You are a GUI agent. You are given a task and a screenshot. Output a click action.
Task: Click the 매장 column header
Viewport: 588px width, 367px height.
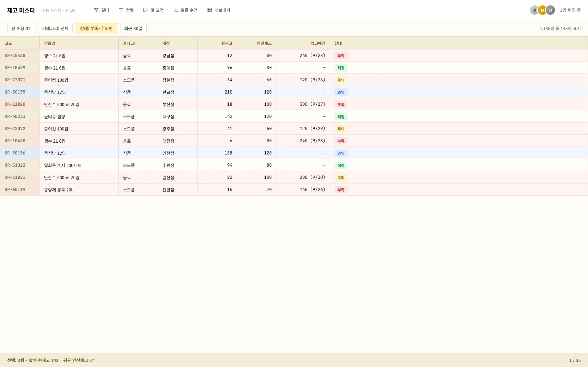click(x=177, y=43)
